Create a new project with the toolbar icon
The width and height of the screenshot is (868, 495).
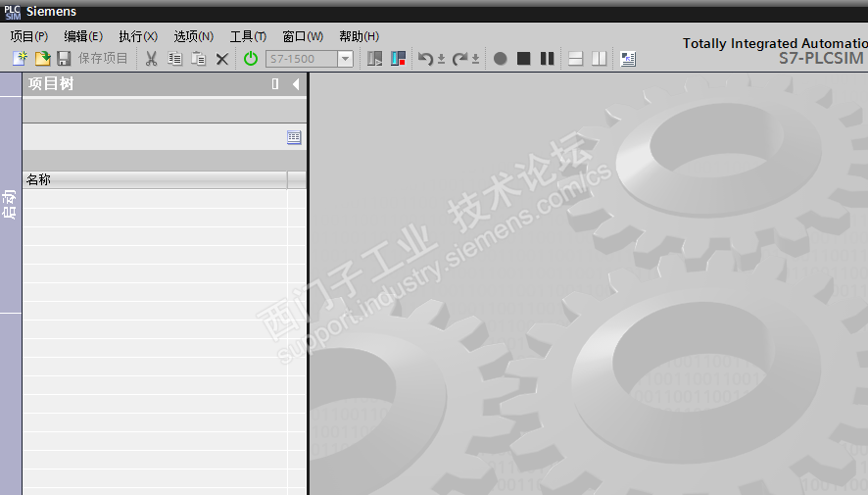(20, 58)
